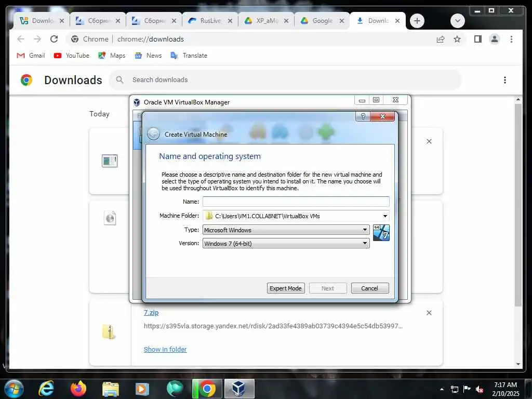Click the downloads page vertical scrollbar
This screenshot has height=399, width=532.
[x=518, y=205]
